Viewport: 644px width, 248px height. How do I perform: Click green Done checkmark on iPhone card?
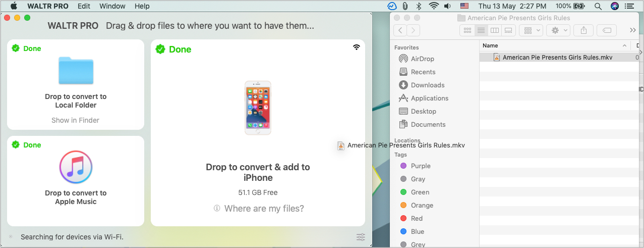click(160, 49)
